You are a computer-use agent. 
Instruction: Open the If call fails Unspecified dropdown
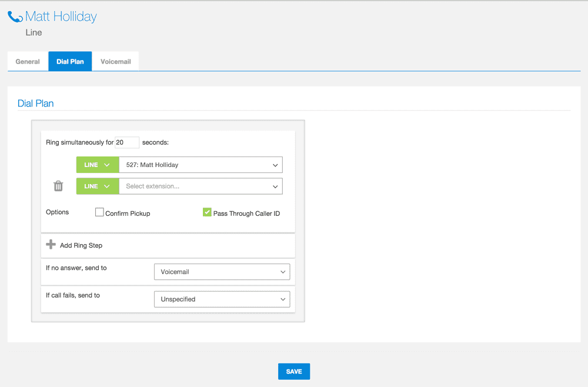222,299
